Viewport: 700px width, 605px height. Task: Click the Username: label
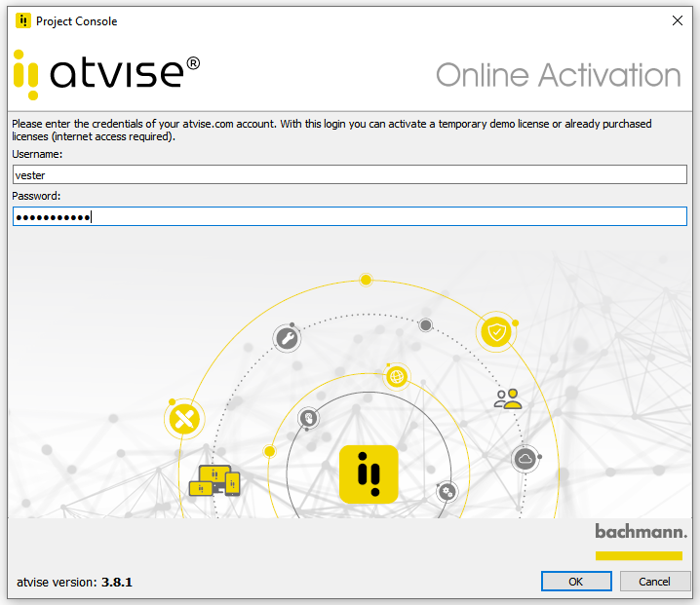coord(37,154)
